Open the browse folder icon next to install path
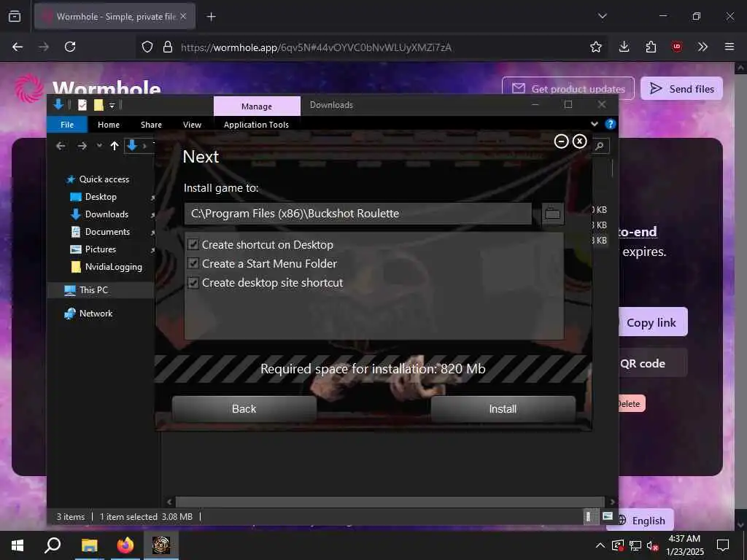Screen dimensions: 747x560 [x=553, y=214]
